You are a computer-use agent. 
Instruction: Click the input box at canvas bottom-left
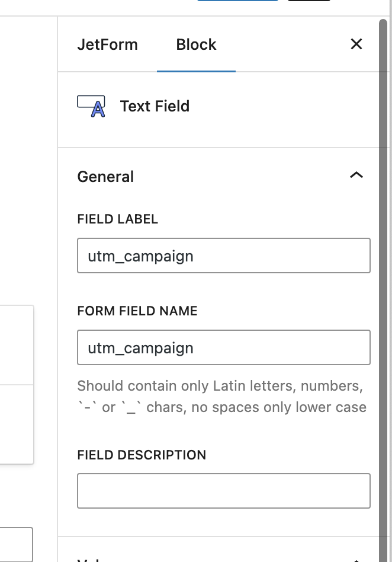click(16, 544)
